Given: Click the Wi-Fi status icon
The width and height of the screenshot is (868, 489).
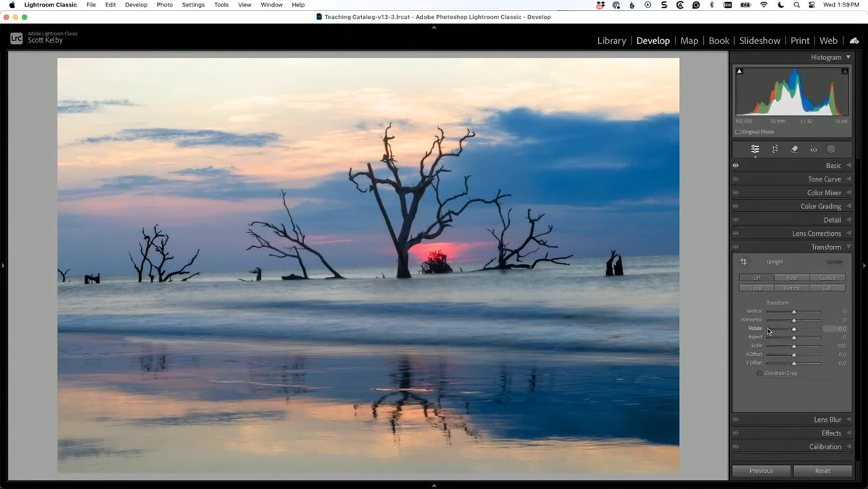Looking at the screenshot, I should pyautogui.click(x=764, y=5).
